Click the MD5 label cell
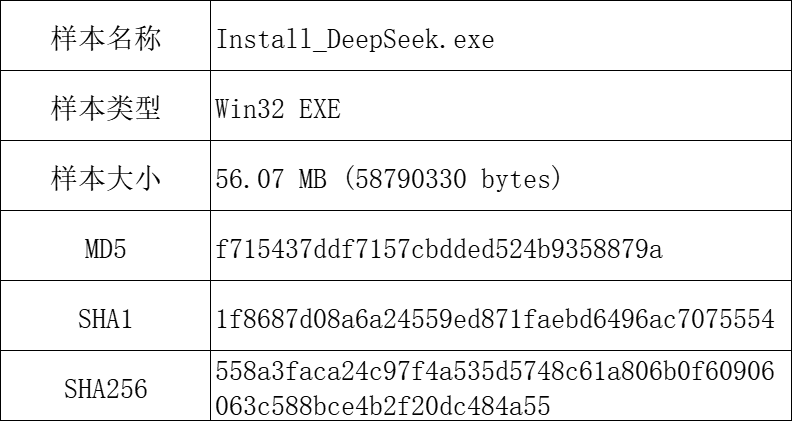 pos(105,248)
